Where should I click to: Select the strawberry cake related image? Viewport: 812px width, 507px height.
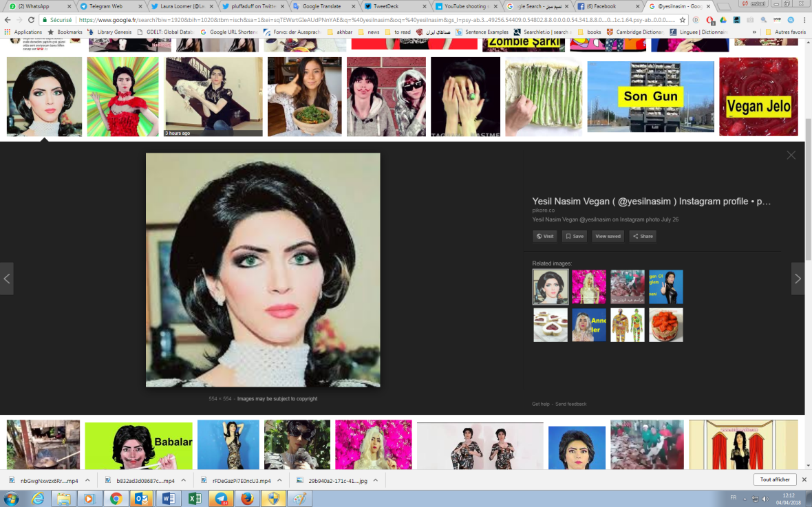665,325
